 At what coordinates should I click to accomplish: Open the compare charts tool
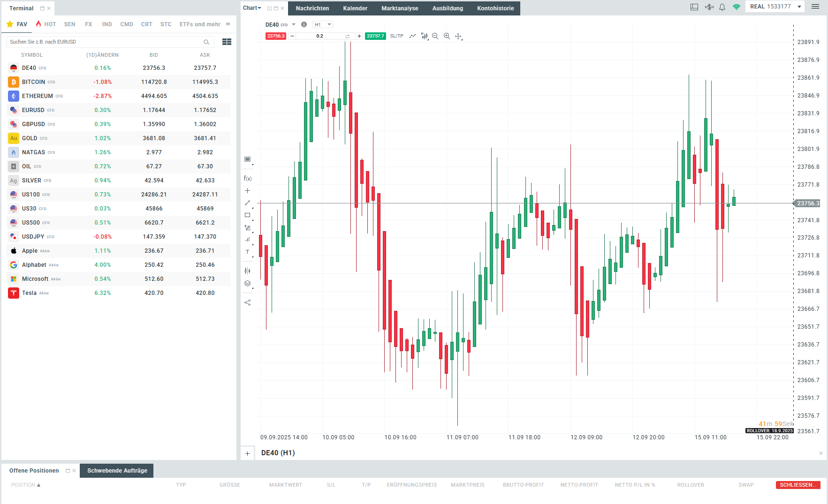(248, 271)
